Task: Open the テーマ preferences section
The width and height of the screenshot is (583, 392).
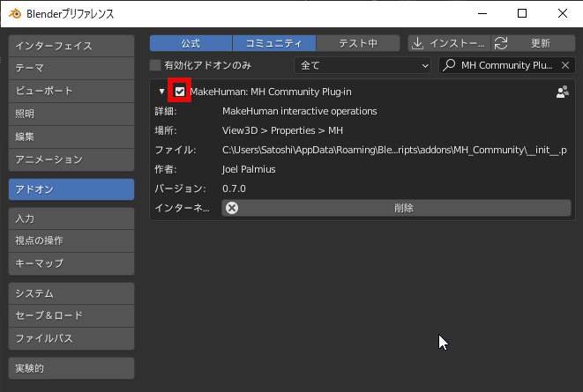Action: pyautogui.click(x=71, y=69)
